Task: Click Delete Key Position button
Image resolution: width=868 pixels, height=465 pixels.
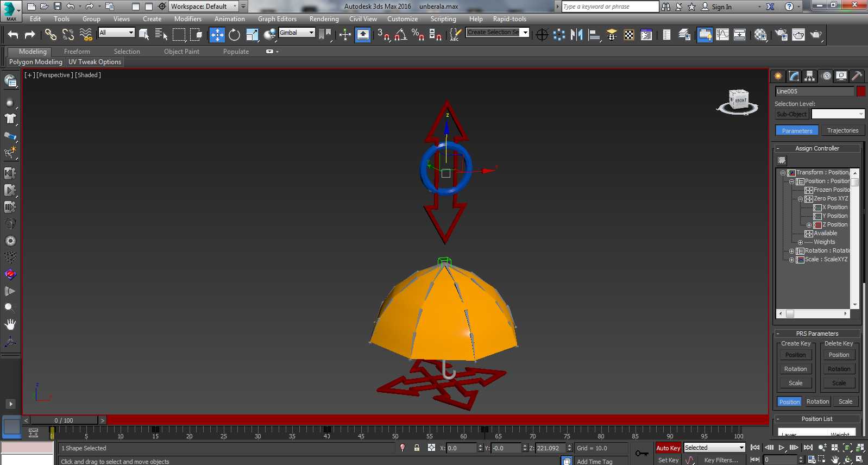Action: (x=839, y=355)
